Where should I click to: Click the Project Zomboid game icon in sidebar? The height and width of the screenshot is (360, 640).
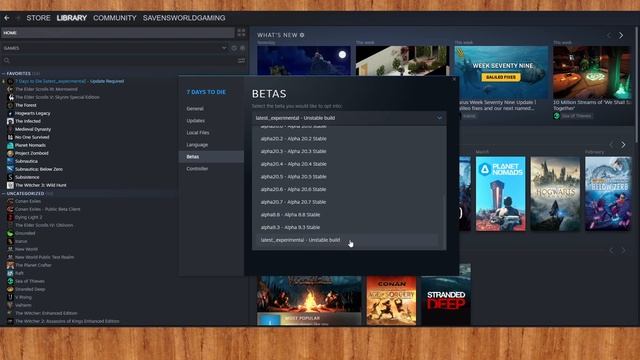[x=10, y=153]
